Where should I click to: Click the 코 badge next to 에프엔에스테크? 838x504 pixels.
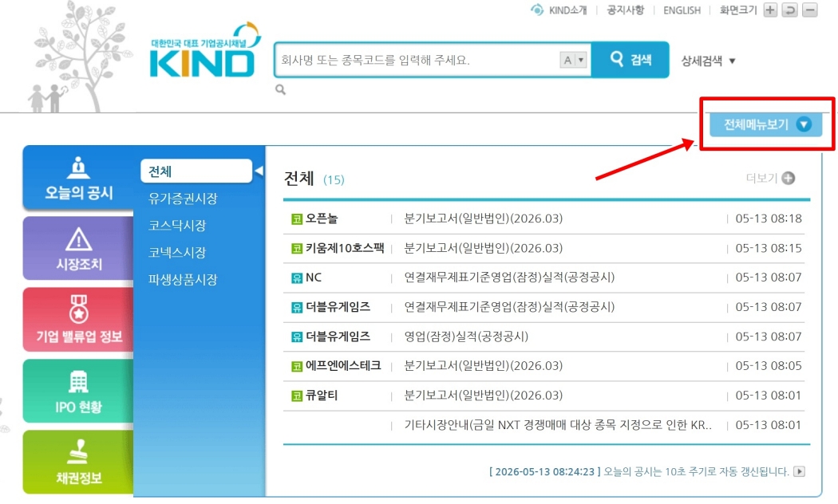tap(297, 366)
